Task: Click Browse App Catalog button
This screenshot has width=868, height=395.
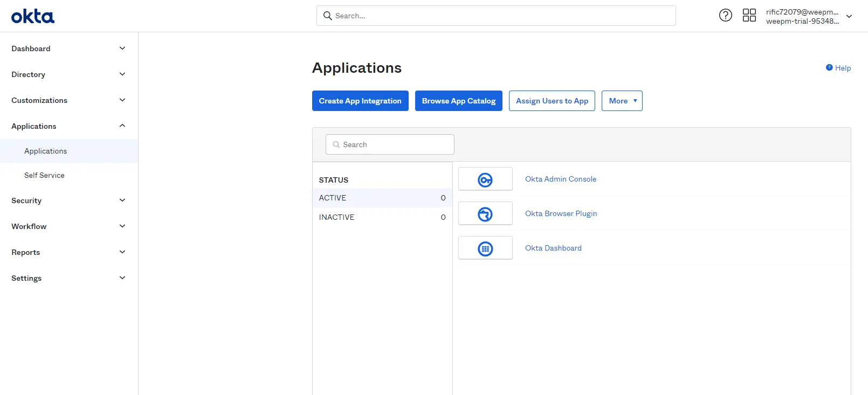Action: point(458,101)
